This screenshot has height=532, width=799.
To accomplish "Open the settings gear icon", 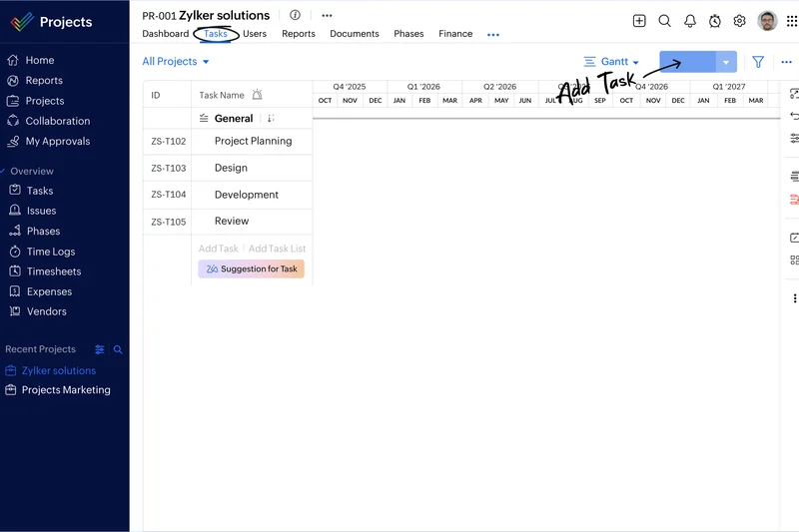I will point(739,21).
